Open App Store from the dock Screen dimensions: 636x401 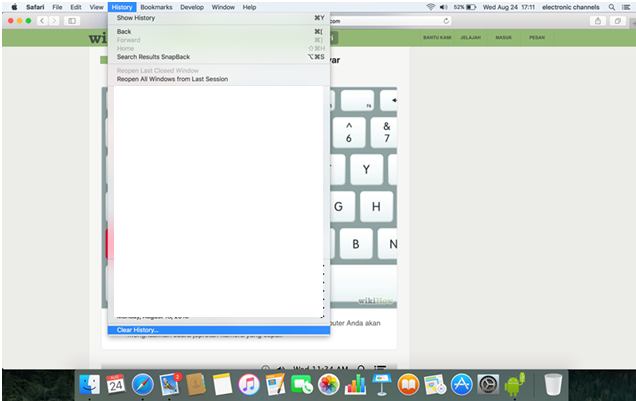(x=461, y=384)
